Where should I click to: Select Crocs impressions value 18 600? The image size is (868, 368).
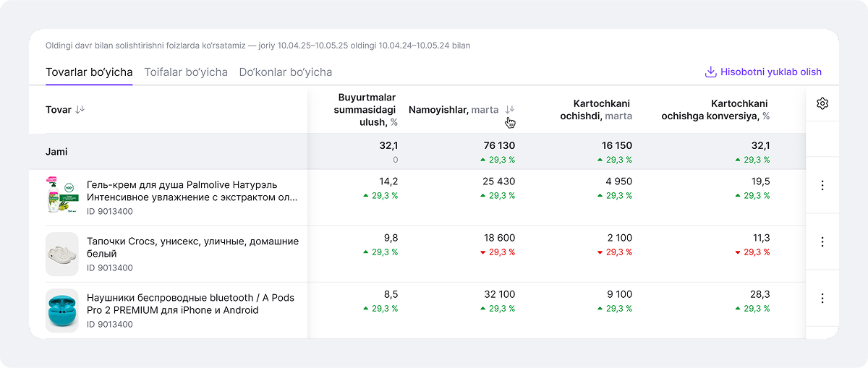tap(499, 238)
